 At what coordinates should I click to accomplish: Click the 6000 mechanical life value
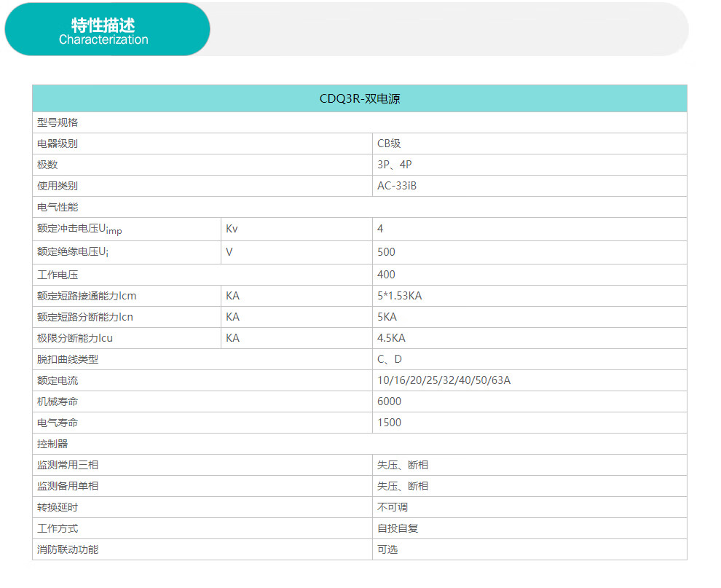tap(389, 401)
